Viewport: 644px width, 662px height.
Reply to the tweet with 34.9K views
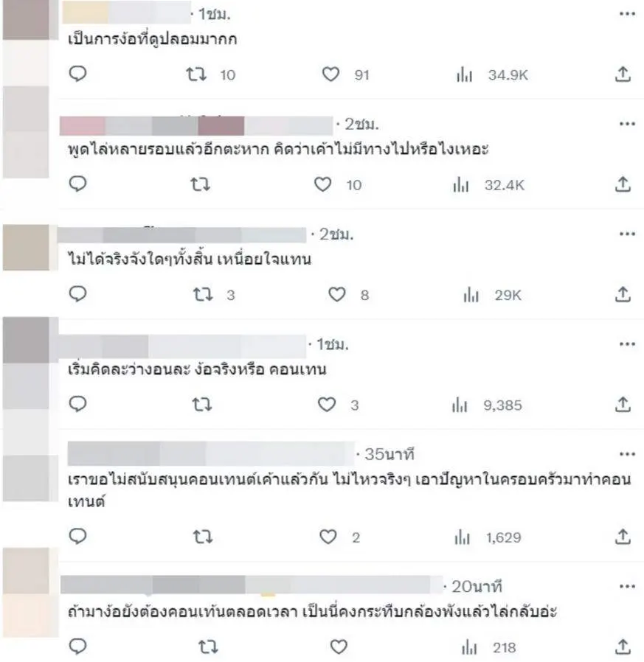[77, 74]
